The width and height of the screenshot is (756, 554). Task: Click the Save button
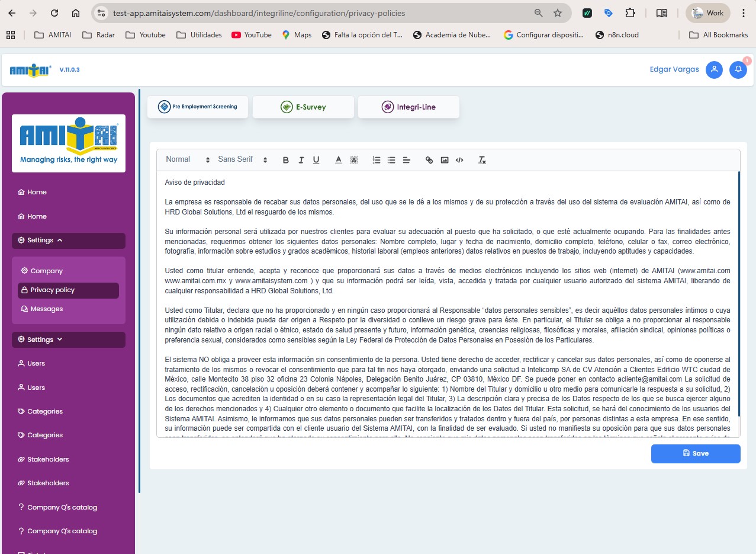point(696,453)
